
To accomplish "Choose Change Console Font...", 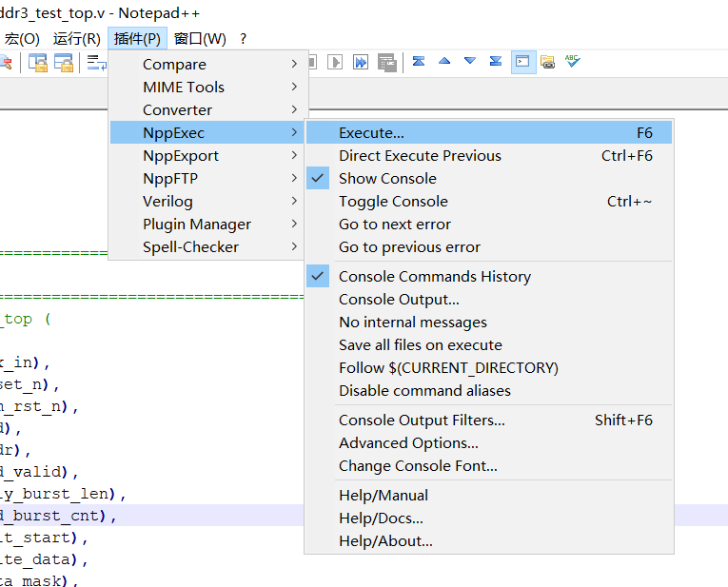I will pos(418,466).
